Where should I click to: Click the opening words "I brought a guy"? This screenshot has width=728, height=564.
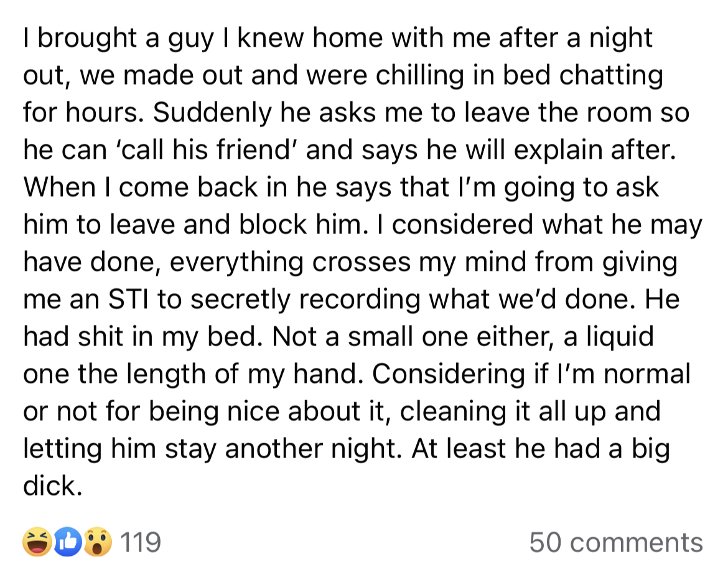[x=118, y=39]
